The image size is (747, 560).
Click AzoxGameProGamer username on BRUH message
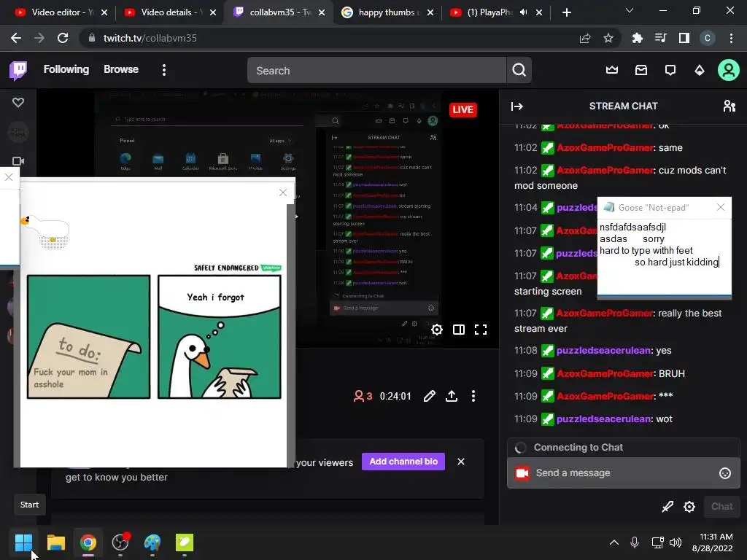click(605, 373)
